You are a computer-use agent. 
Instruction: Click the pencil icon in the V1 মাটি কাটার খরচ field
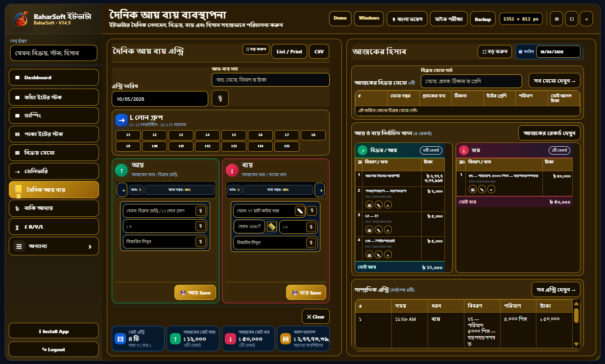coord(299,211)
